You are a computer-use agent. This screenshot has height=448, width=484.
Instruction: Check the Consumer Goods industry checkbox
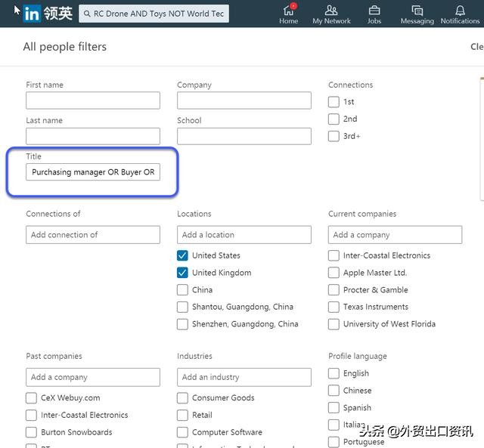182,398
